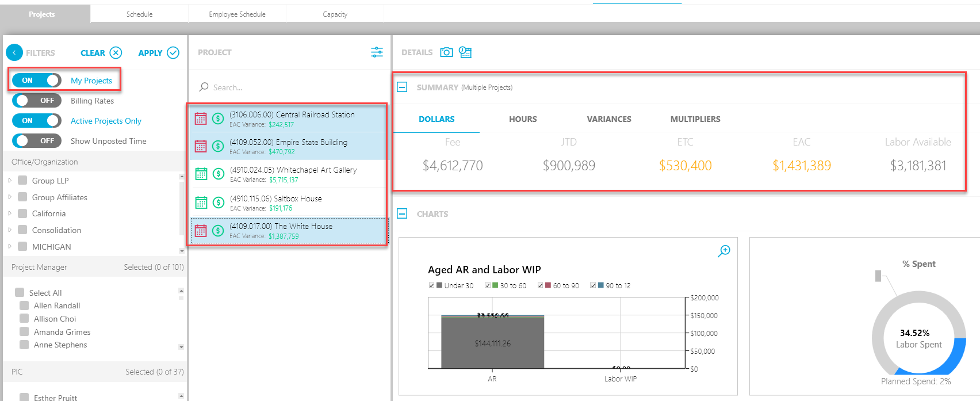Collapse the Charts section
980x401 pixels.
403,214
